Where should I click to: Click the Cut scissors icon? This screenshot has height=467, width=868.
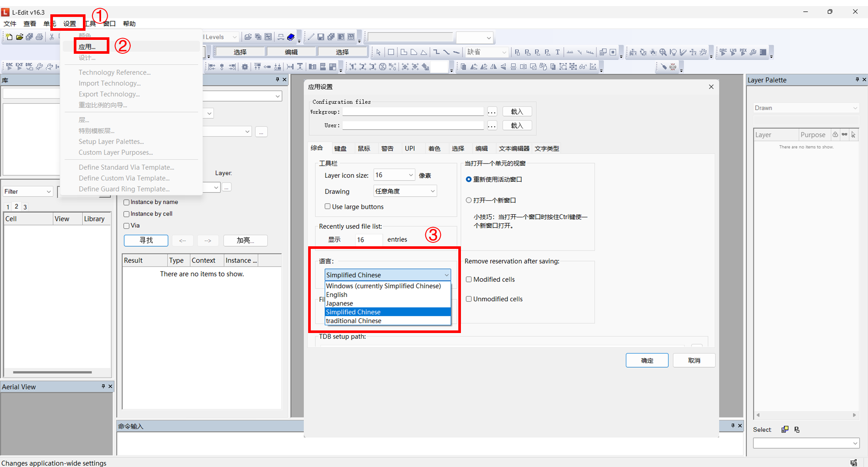click(x=52, y=37)
